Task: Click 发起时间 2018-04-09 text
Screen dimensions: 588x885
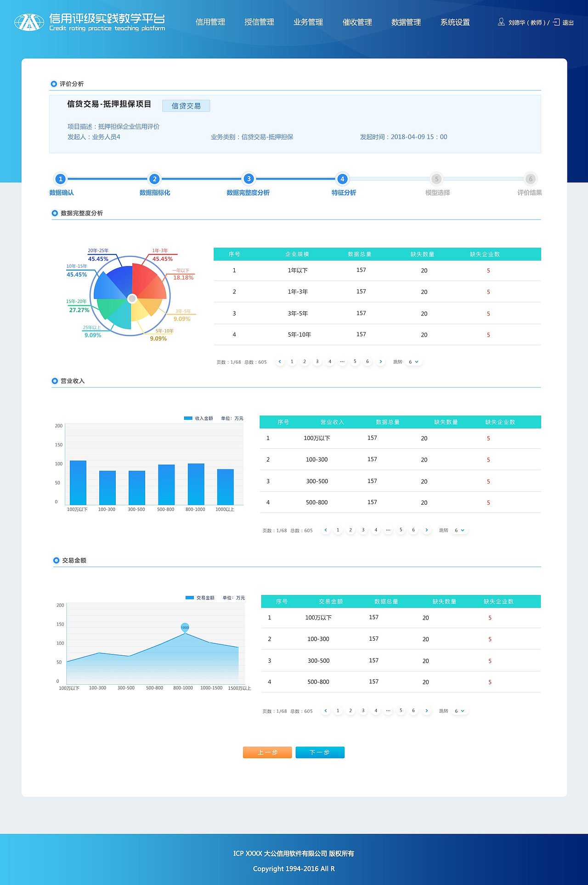Action: tap(403, 137)
